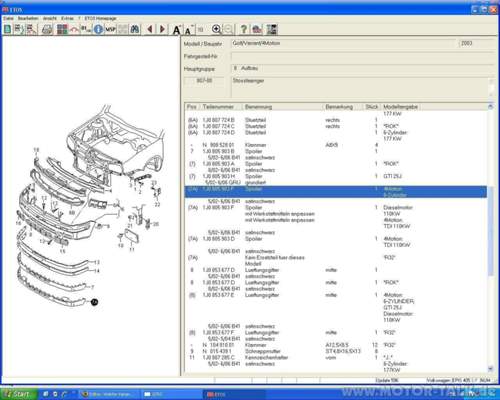Click the Teilenummer column header
The height and width of the screenshot is (400, 500).
[x=221, y=107]
